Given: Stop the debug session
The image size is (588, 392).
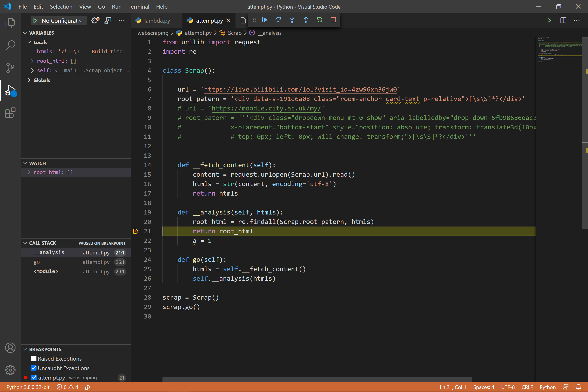Looking at the screenshot, I should pyautogui.click(x=333, y=20).
